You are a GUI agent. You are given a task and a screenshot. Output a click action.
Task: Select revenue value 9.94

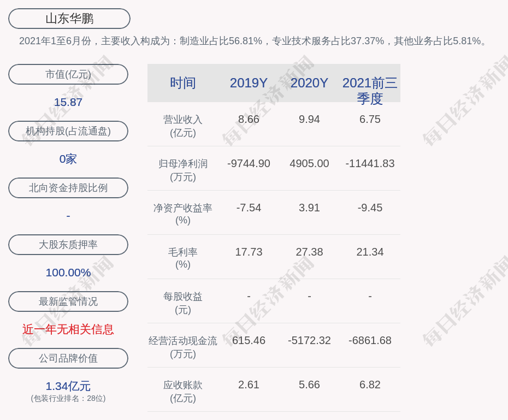[309, 119]
